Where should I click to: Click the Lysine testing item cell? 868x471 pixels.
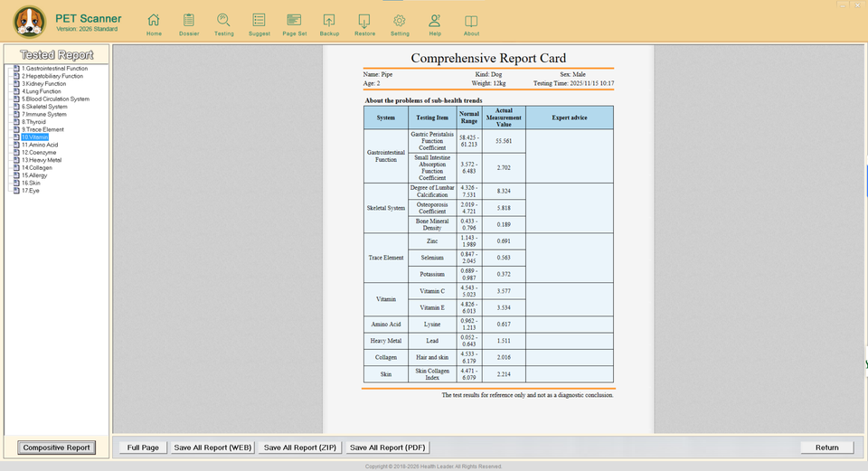432,325
